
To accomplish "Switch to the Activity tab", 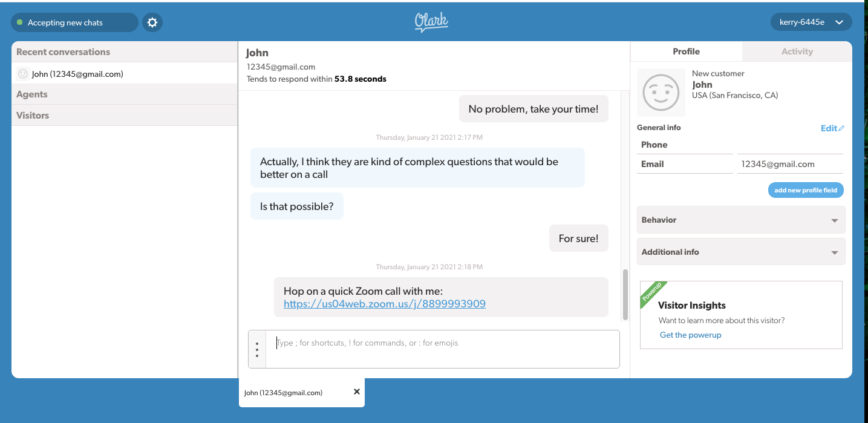I will [797, 51].
